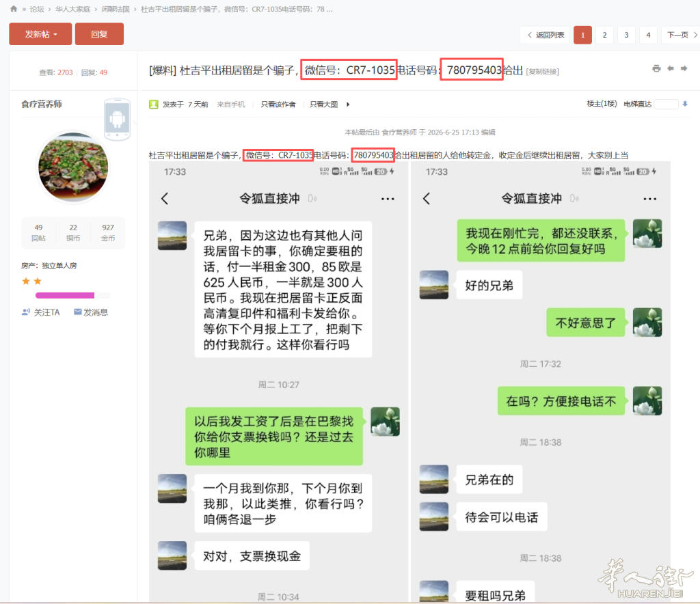
Task: Return to thread list via 返回列表
Action: pyautogui.click(x=545, y=35)
